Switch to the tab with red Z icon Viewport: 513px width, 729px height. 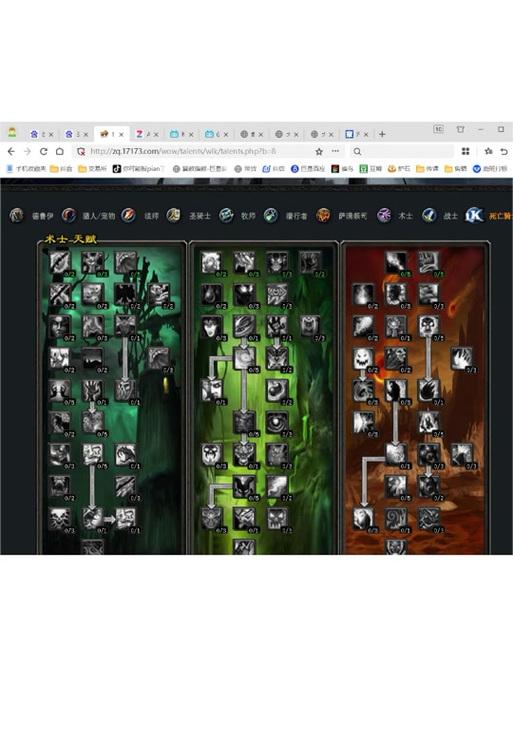click(147, 134)
